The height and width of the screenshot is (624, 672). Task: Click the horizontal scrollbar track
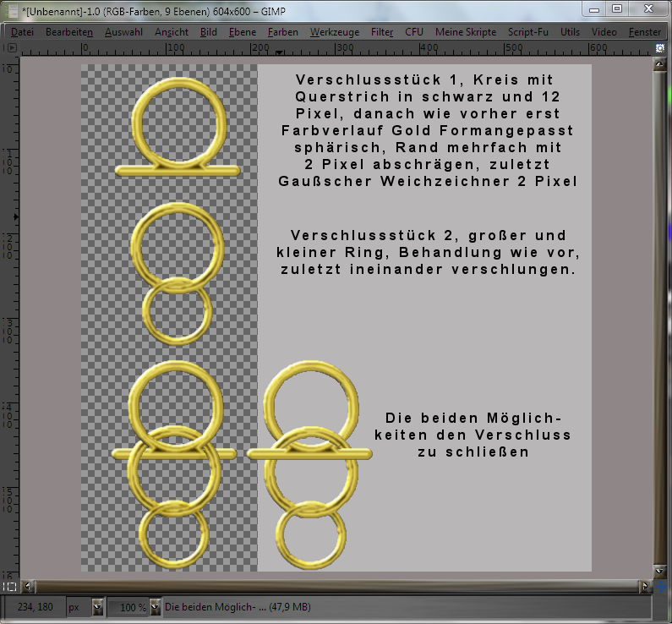point(338,585)
